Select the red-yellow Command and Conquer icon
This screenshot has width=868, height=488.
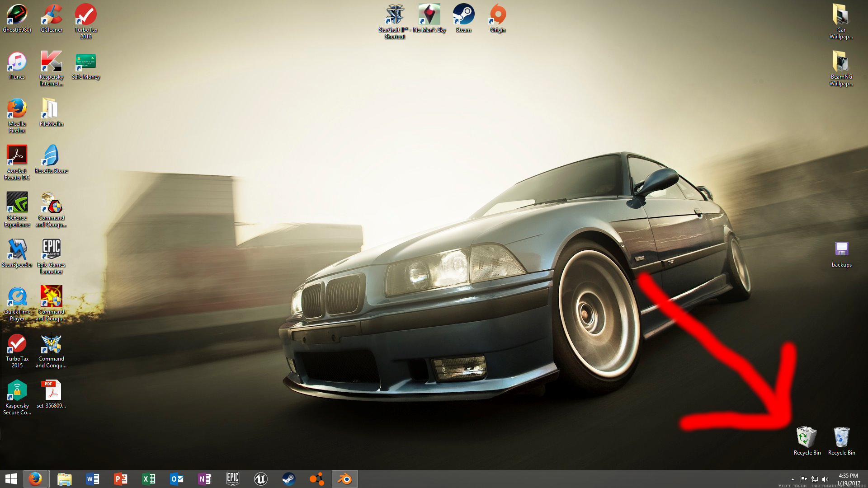51,303
